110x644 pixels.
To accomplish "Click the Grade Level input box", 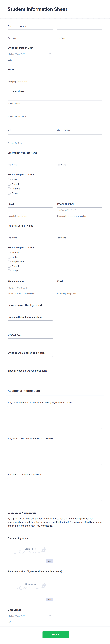I will [30, 341].
